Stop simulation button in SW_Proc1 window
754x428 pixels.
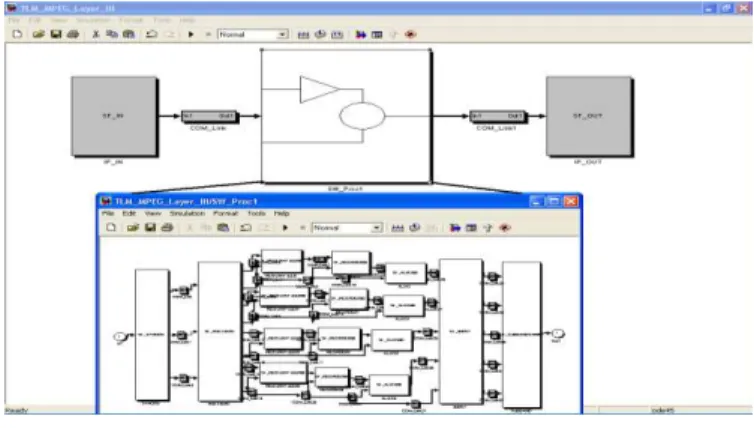click(x=302, y=228)
